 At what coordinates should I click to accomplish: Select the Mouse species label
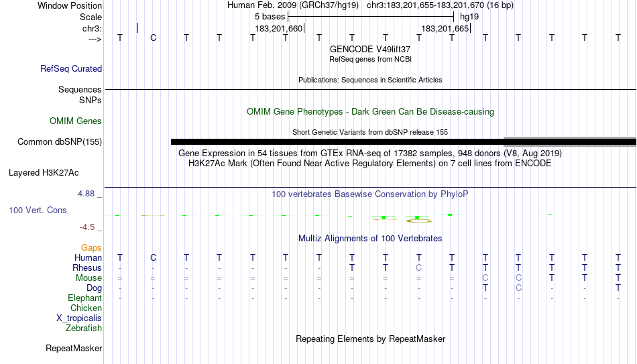tap(89, 278)
